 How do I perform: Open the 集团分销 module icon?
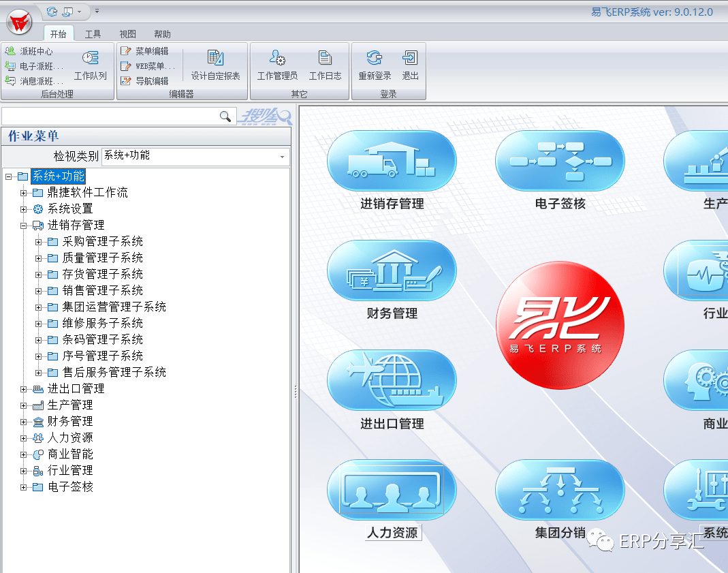tap(560, 490)
